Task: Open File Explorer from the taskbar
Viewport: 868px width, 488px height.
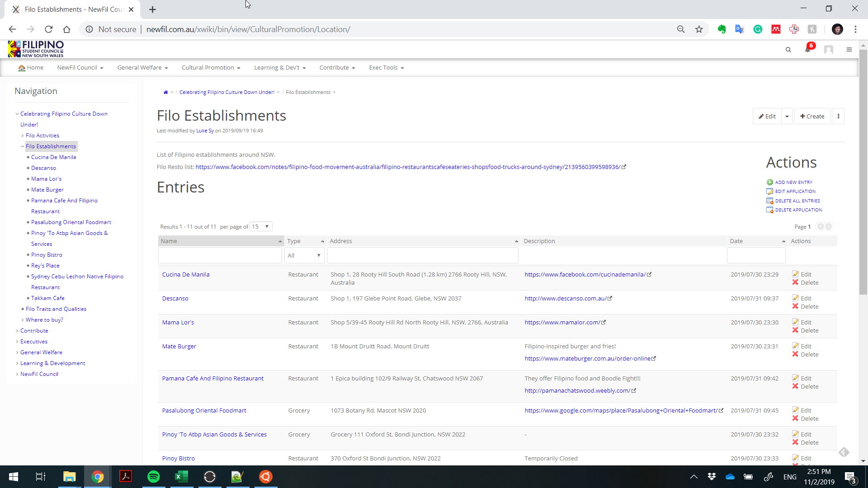Action: pos(69,477)
